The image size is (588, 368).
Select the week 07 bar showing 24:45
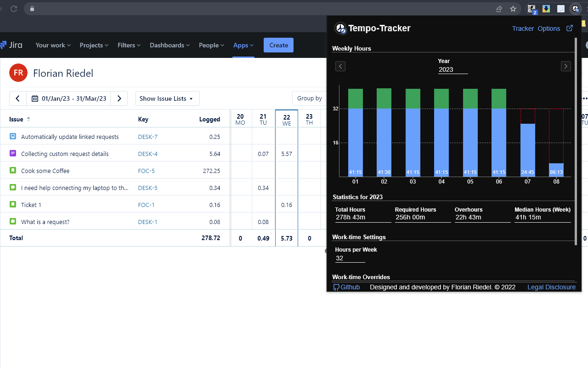527,150
